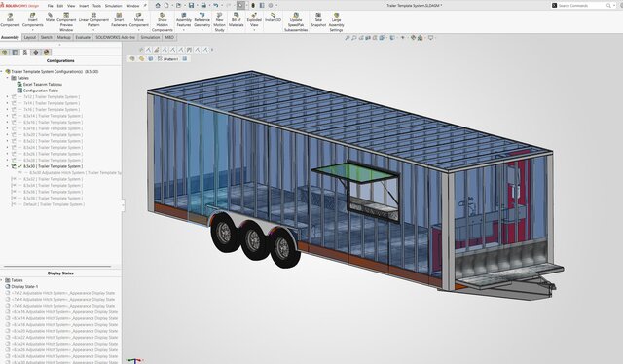Open Assembly Features

click(184, 19)
